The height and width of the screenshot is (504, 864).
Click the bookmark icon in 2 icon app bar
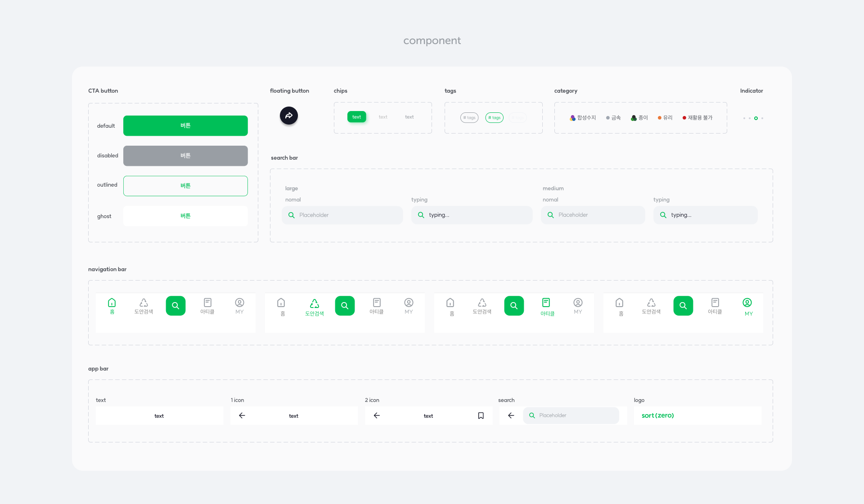[x=481, y=415]
